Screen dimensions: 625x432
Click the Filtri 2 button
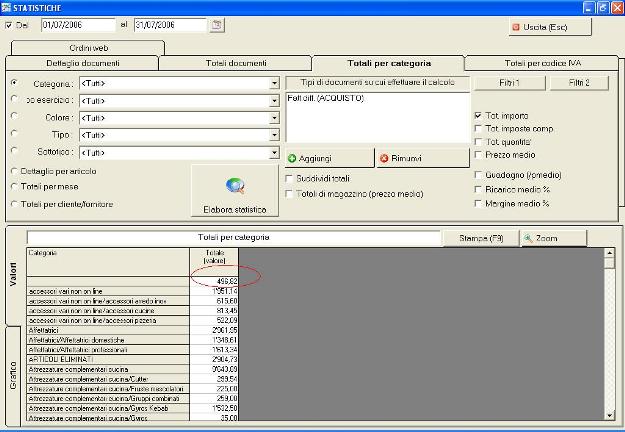click(x=579, y=83)
